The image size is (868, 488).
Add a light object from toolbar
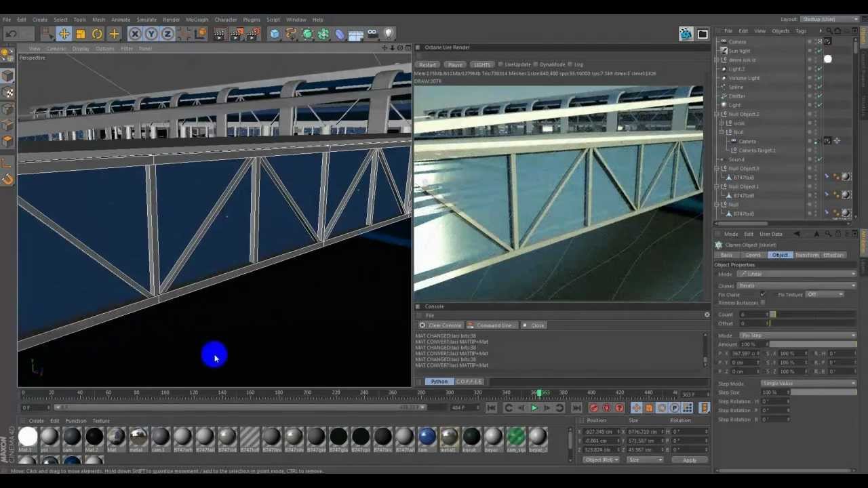[x=389, y=34]
